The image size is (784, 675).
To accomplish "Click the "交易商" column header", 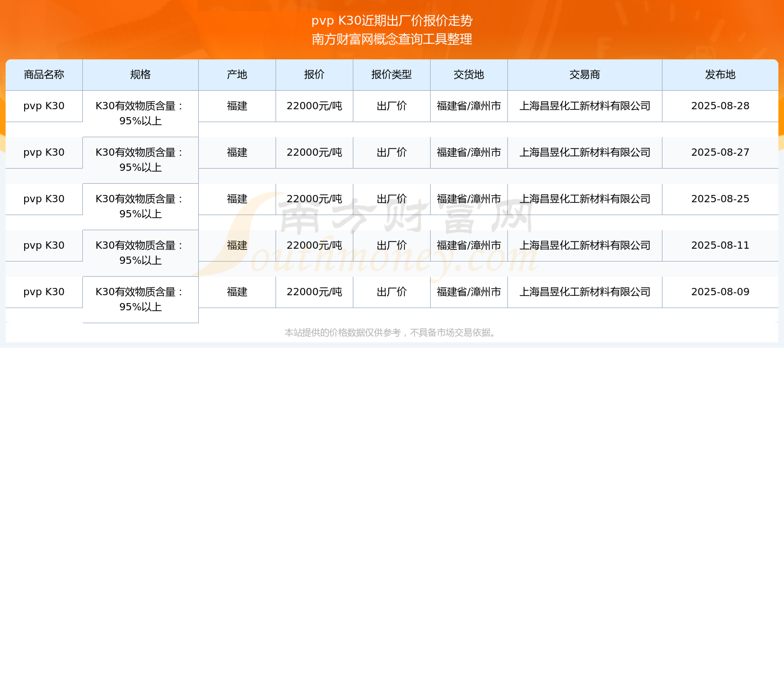I will (585, 75).
